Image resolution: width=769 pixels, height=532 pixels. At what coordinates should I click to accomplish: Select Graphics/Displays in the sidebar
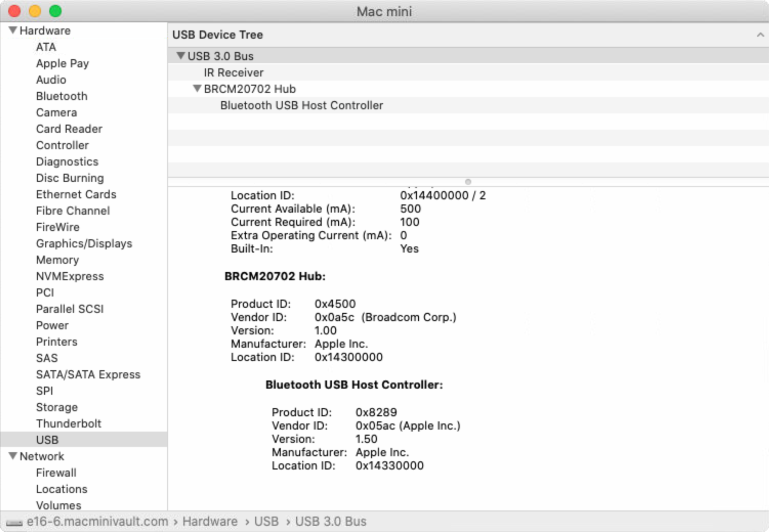tap(84, 243)
